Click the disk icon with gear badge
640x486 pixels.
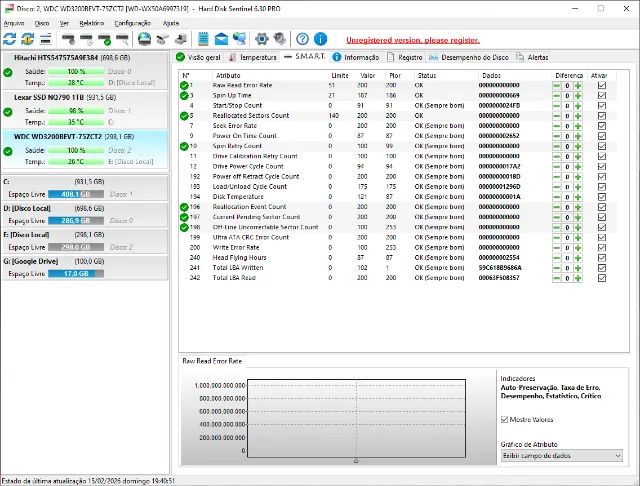[x=68, y=39]
